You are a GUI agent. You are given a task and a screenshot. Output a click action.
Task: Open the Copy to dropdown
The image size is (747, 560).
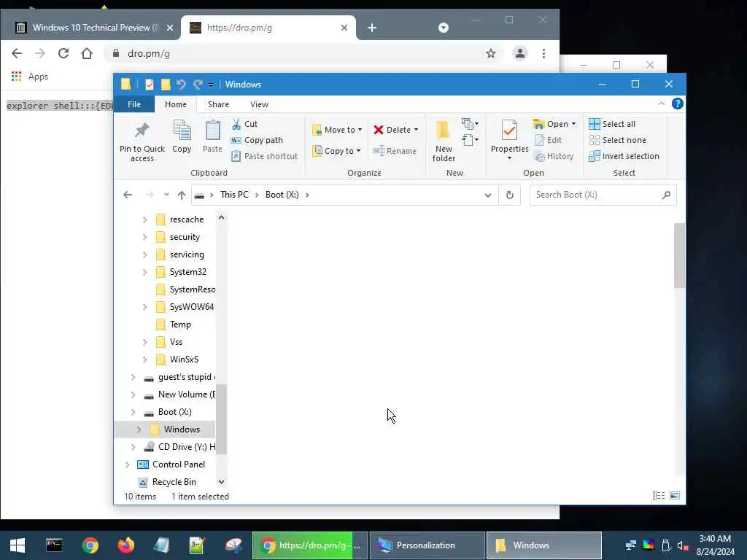336,151
